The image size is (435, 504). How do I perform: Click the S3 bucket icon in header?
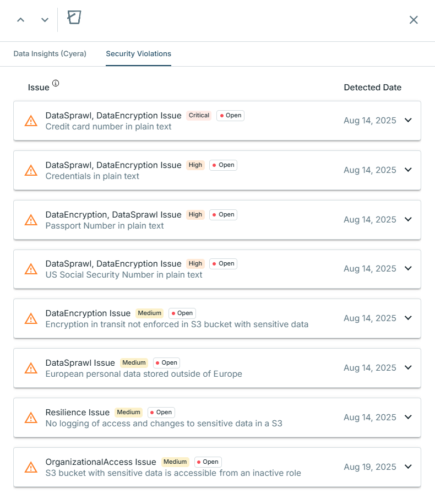[x=74, y=18]
